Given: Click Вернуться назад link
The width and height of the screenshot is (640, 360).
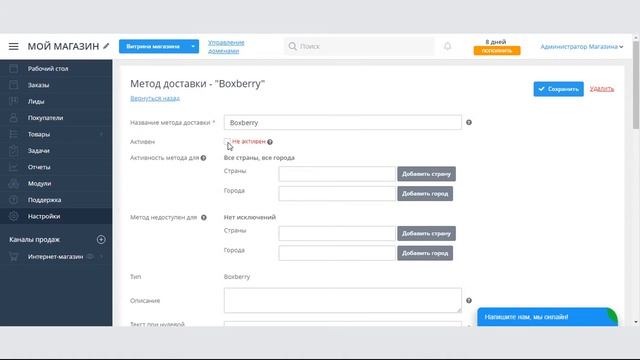Looking at the screenshot, I should click(x=155, y=98).
